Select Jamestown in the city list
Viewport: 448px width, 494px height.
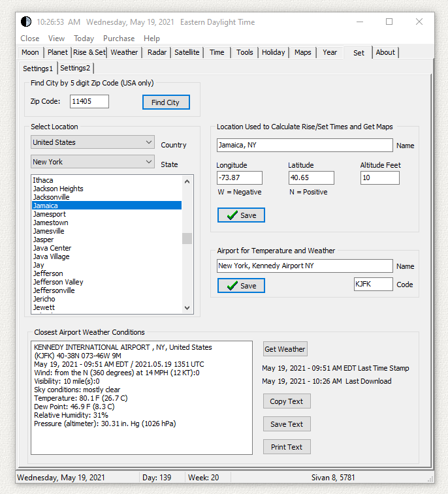(x=107, y=223)
